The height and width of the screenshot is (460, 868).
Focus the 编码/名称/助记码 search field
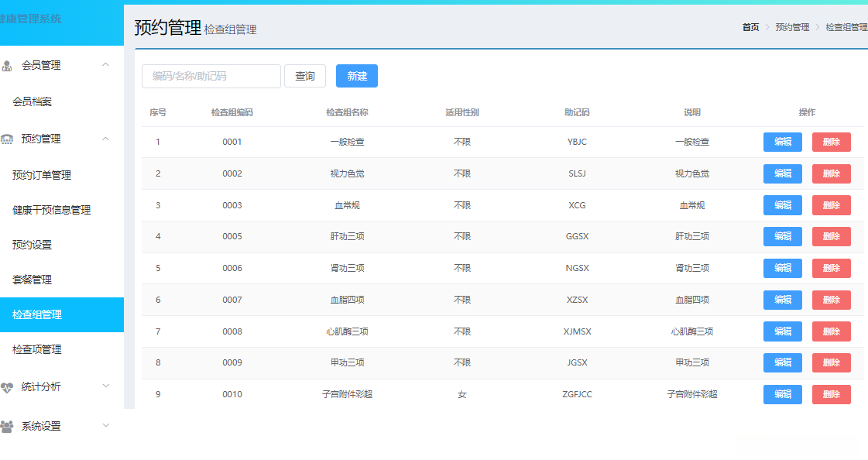[x=211, y=77]
